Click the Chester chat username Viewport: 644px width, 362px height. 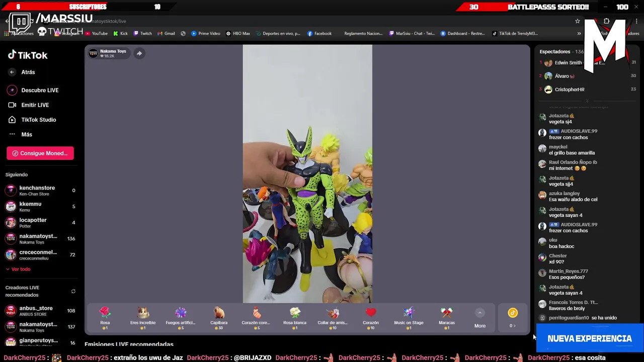[557, 256]
